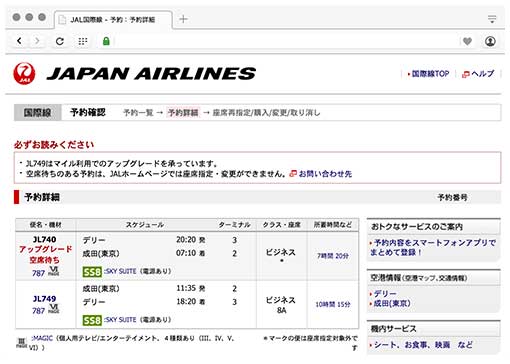Viewport: 510px width, 364px height.
Task: Click the 予約確認 heading
Action: [88, 112]
